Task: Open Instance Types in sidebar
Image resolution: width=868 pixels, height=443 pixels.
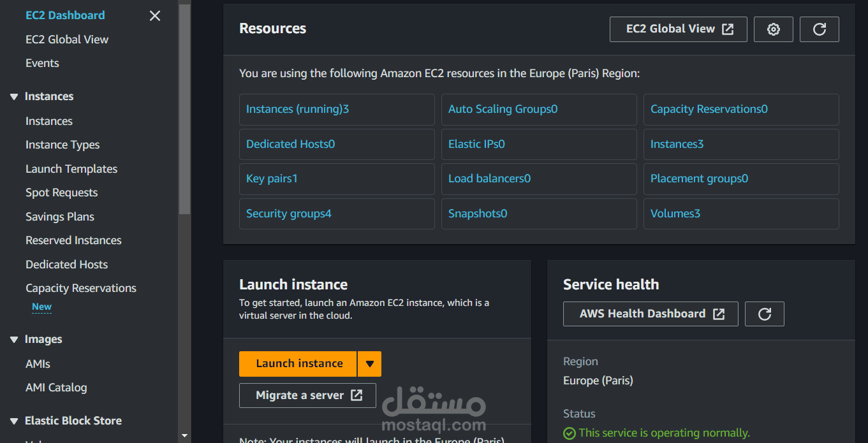Action: 63,145
